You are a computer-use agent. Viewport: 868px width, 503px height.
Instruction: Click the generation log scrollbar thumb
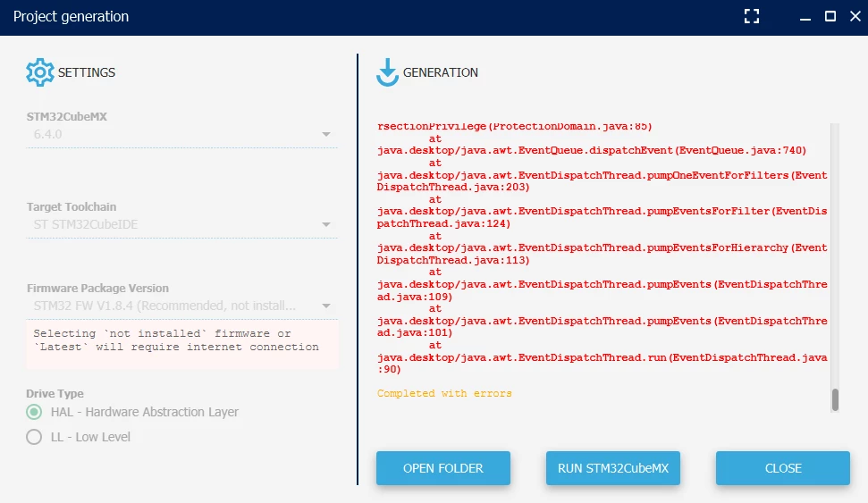[x=835, y=399]
